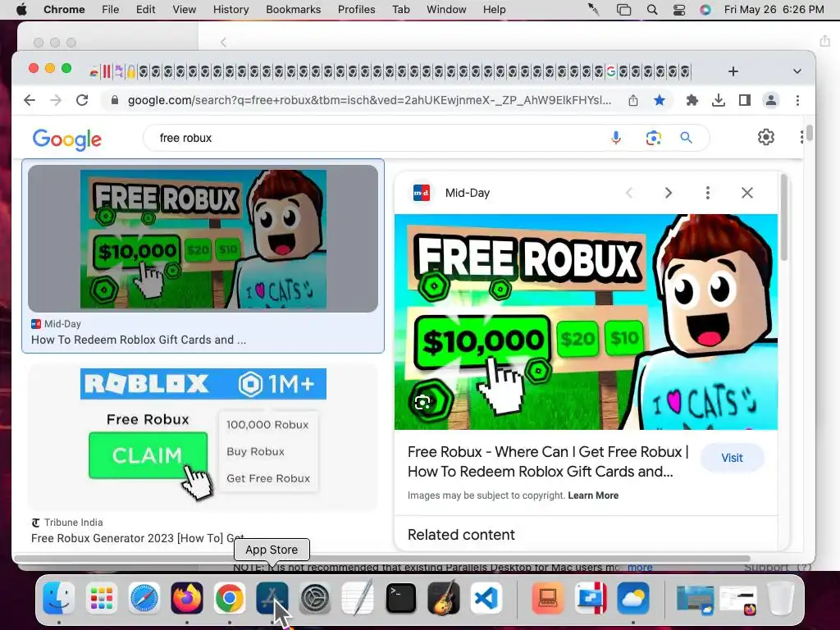Expand the tab search chevron
Screen dimensions: 840x630
pyautogui.click(x=797, y=71)
